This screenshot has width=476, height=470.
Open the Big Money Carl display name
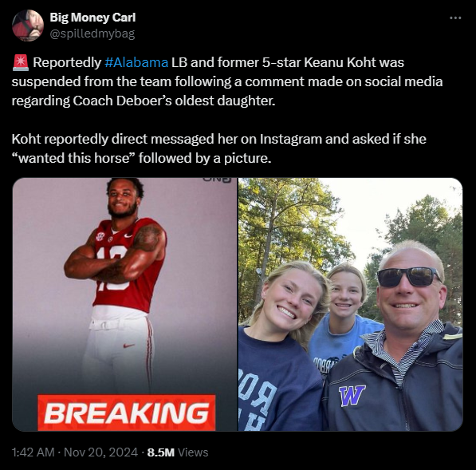[92, 18]
